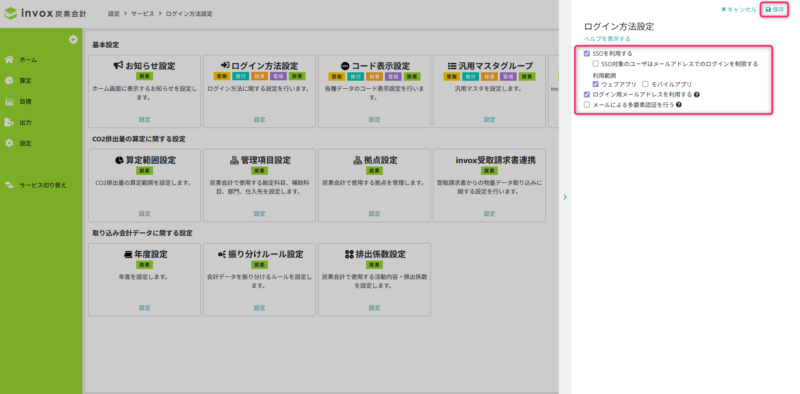Open 目標 in the sidebar menu

coord(26,102)
